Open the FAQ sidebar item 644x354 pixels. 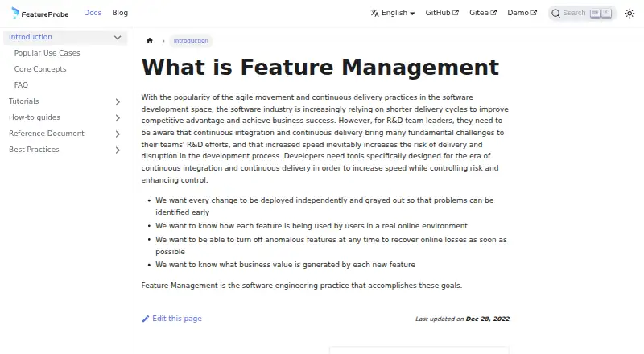(x=21, y=85)
